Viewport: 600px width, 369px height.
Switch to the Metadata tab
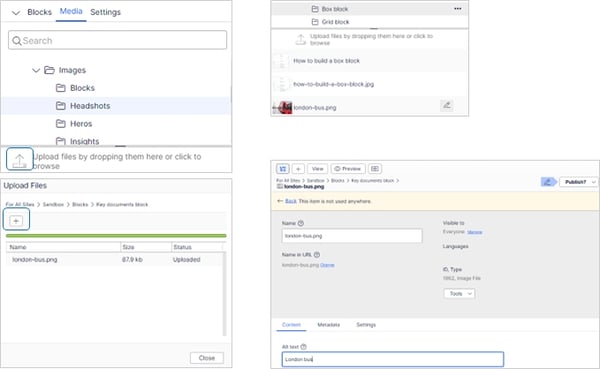pos(329,325)
